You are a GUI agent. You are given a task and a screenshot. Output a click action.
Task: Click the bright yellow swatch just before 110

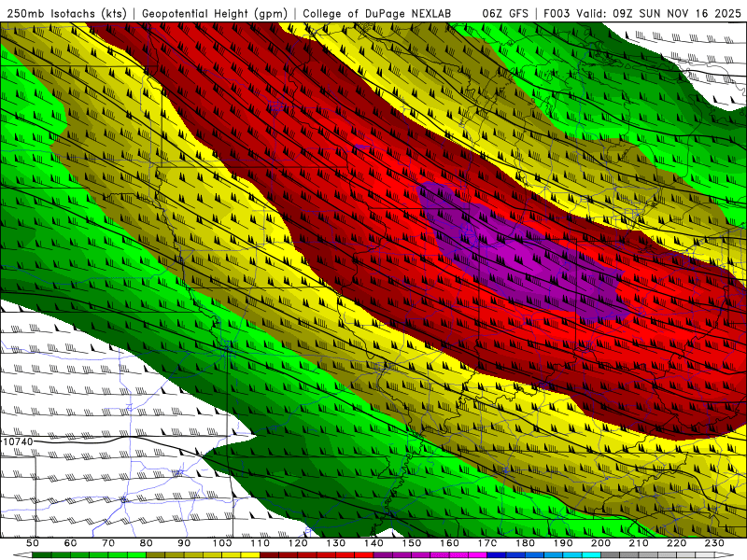(x=250, y=555)
